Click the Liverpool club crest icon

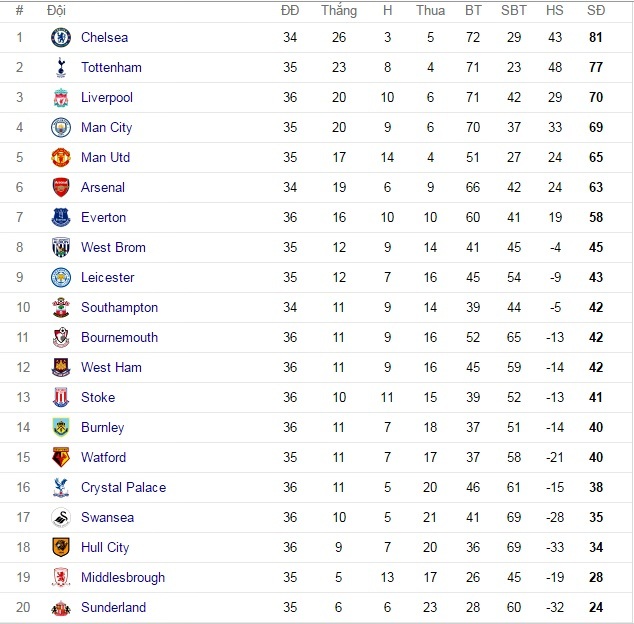[x=61, y=98]
